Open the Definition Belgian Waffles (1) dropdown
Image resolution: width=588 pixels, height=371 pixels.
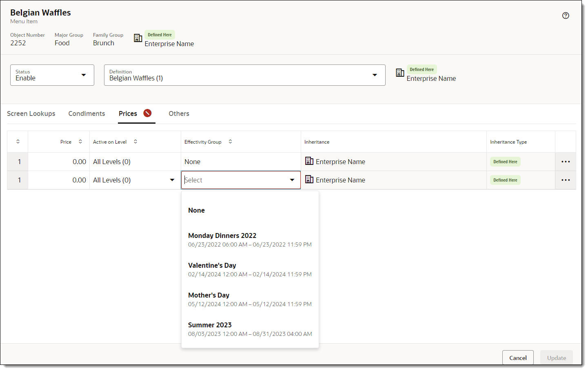click(245, 75)
